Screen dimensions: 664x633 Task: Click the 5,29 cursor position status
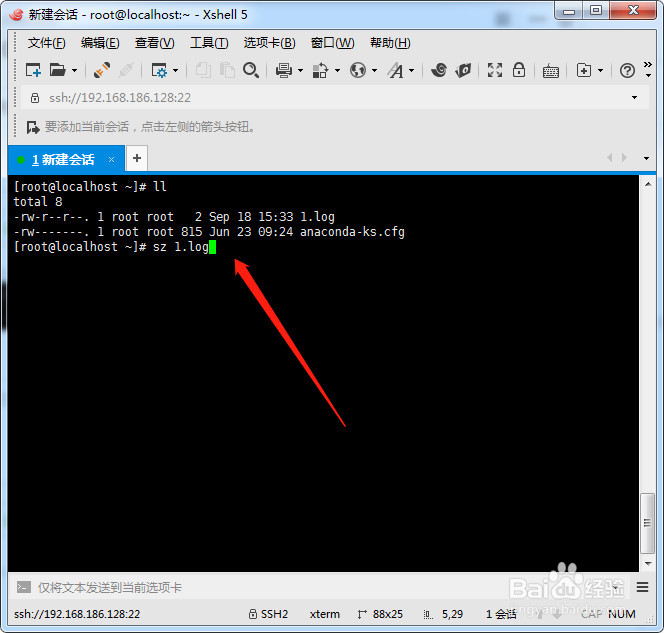pyautogui.click(x=443, y=614)
